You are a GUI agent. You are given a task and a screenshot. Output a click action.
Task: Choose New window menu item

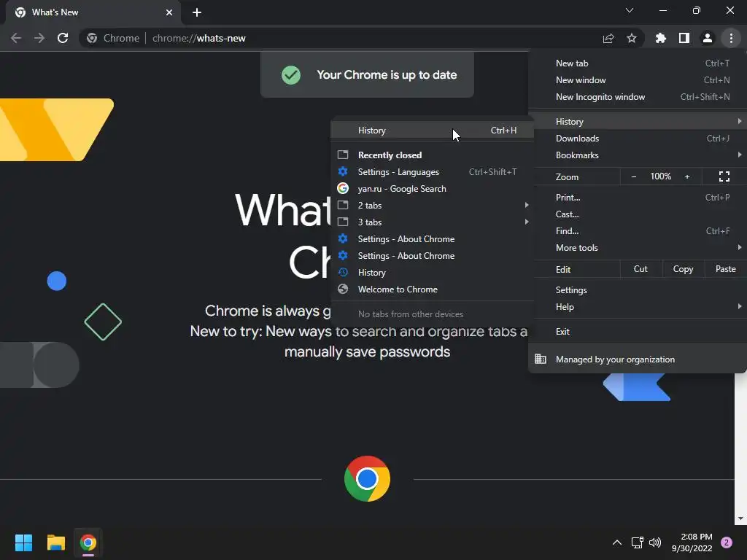tap(639, 80)
